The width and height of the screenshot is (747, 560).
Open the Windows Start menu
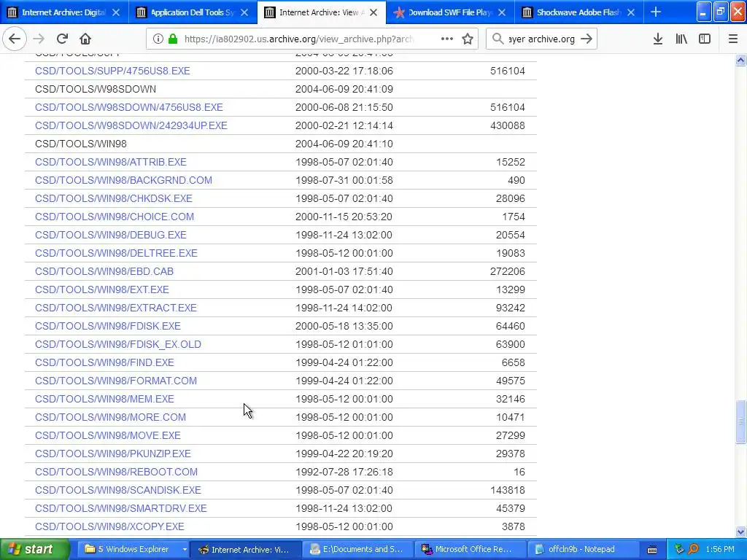[x=34, y=550]
